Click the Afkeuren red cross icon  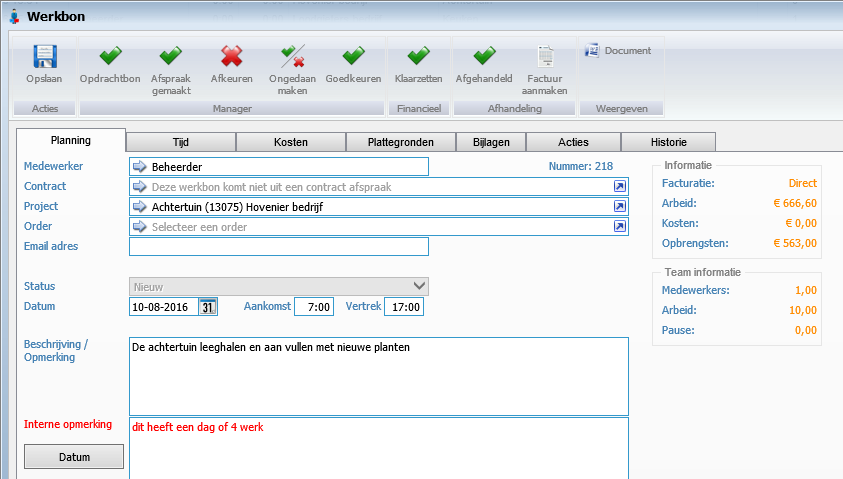point(231,57)
